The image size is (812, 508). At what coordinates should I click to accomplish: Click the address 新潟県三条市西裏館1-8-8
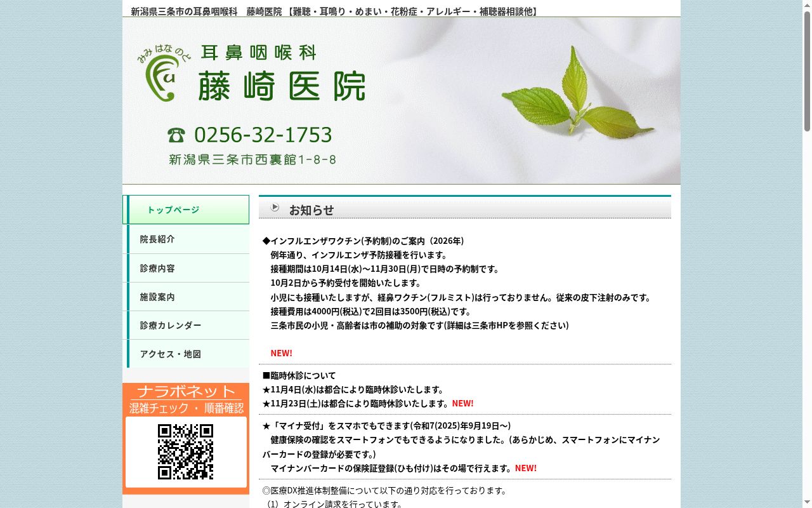coord(252,159)
